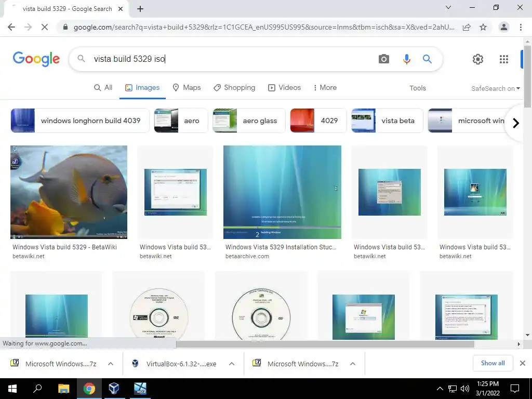Click the Windows Vista build 5329 - BetaWiki title
This screenshot has width=532, height=399.
pyautogui.click(x=64, y=247)
